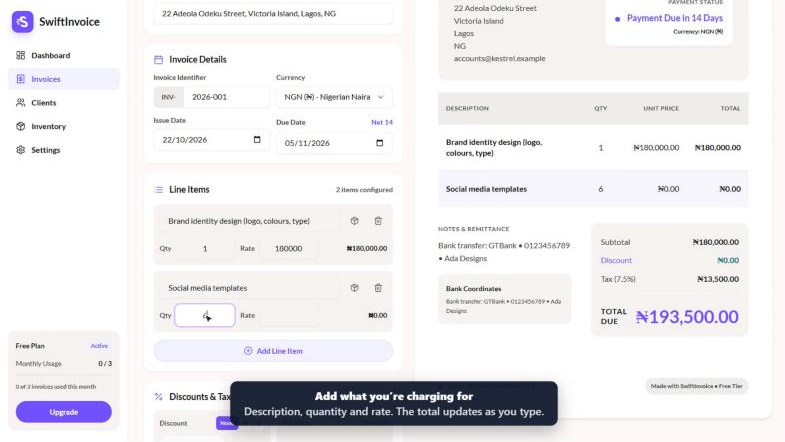Open Issue Date calendar picker icon
This screenshot has width=785, height=442.
257,140
